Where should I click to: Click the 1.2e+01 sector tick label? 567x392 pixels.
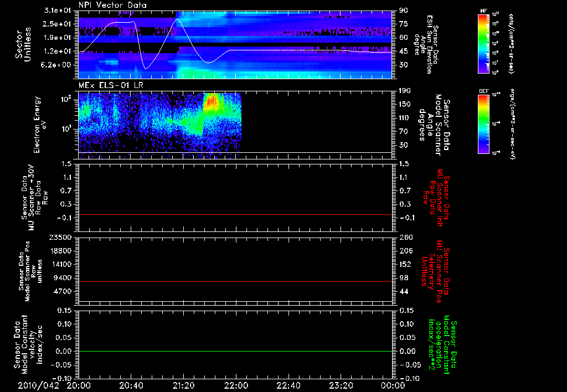click(57, 51)
